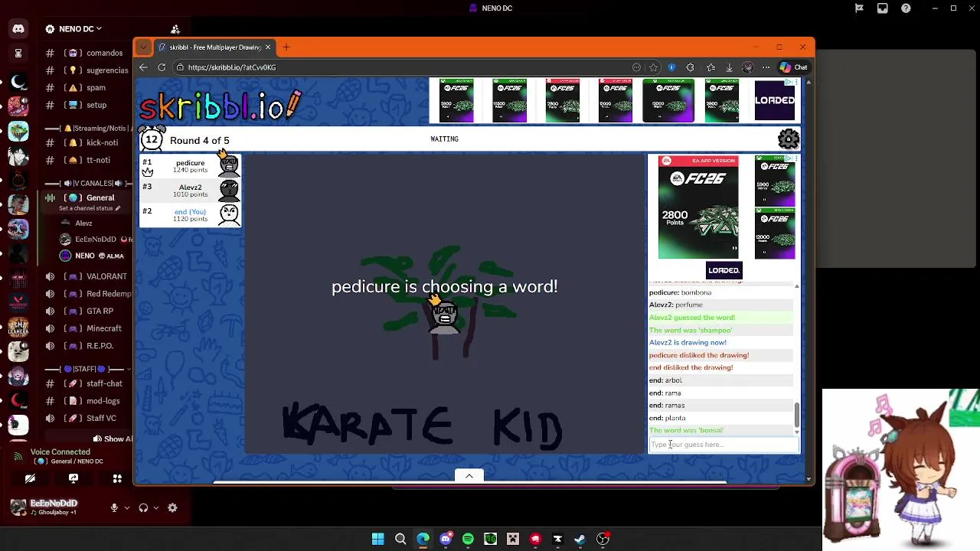This screenshot has width=980, height=551.
Task: Open the comandos channel
Action: (x=104, y=53)
